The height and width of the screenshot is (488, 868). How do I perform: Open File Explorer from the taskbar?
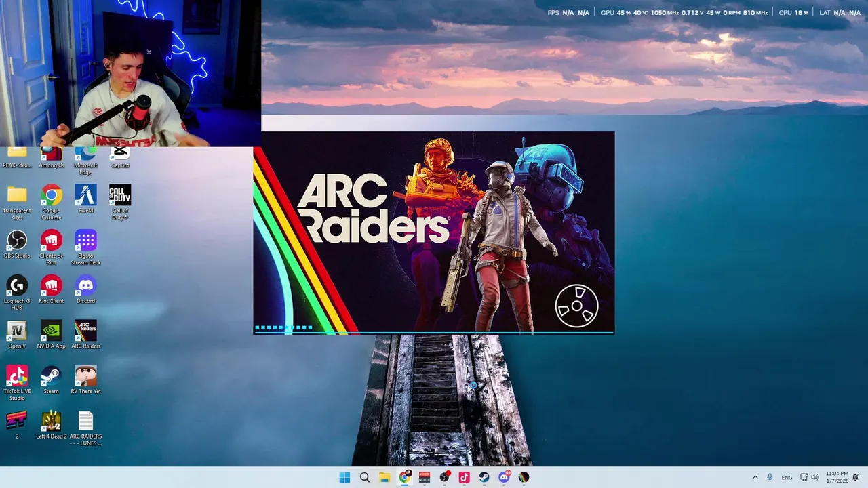click(x=384, y=477)
